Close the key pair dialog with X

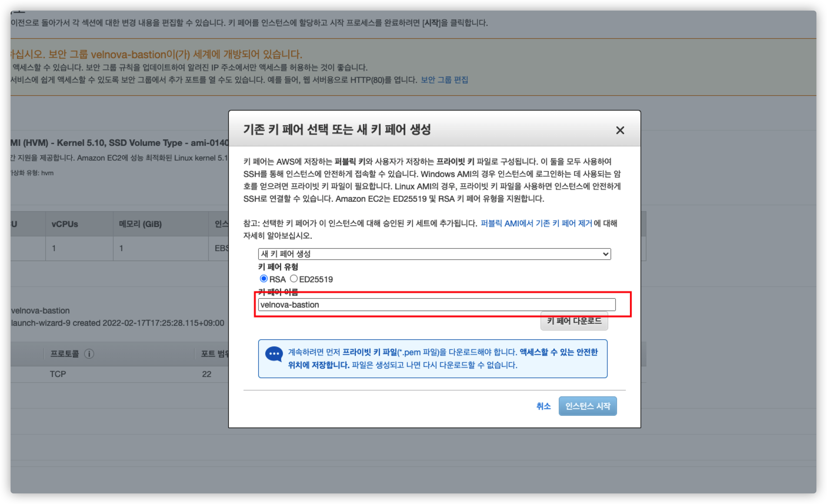click(620, 130)
